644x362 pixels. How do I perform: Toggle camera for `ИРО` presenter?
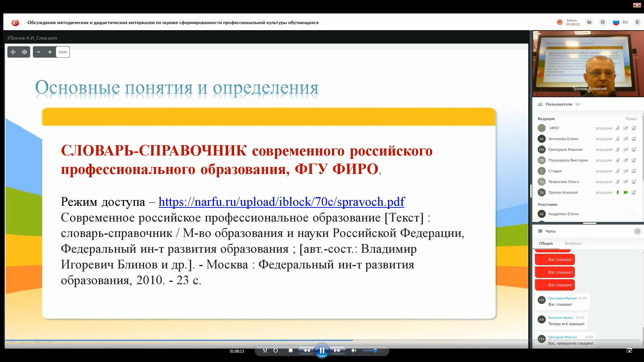pos(626,128)
